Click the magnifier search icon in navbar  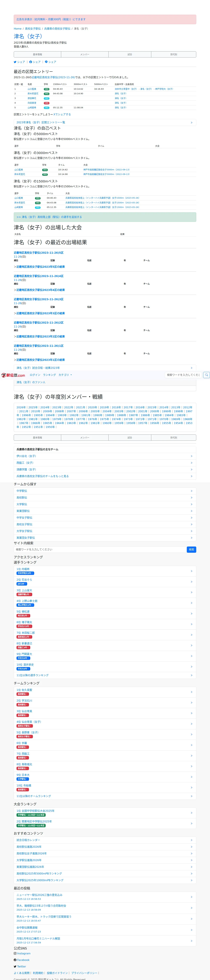click(x=206, y=375)
